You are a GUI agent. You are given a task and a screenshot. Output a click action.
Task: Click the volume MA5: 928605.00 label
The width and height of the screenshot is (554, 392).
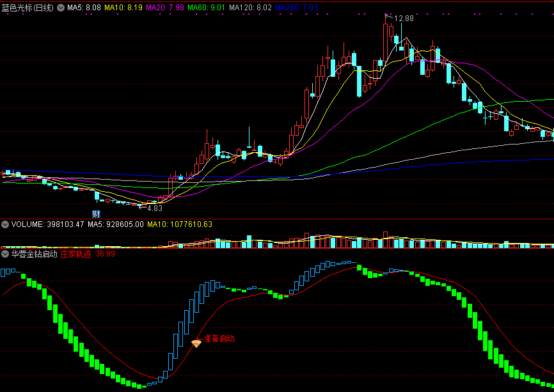coord(116,224)
